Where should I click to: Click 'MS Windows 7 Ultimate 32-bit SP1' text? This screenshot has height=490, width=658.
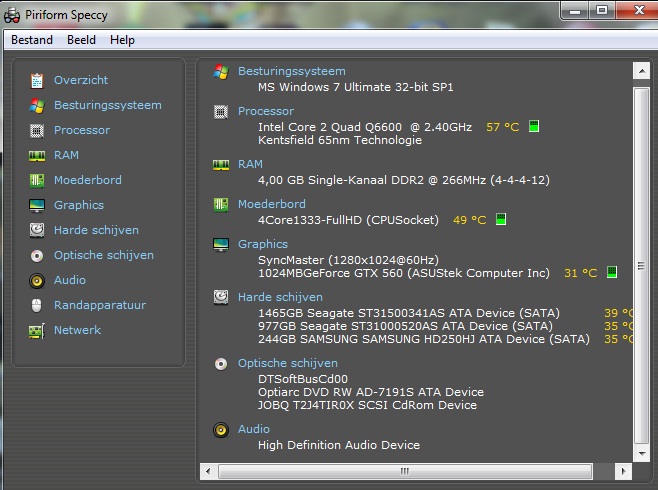click(x=355, y=87)
